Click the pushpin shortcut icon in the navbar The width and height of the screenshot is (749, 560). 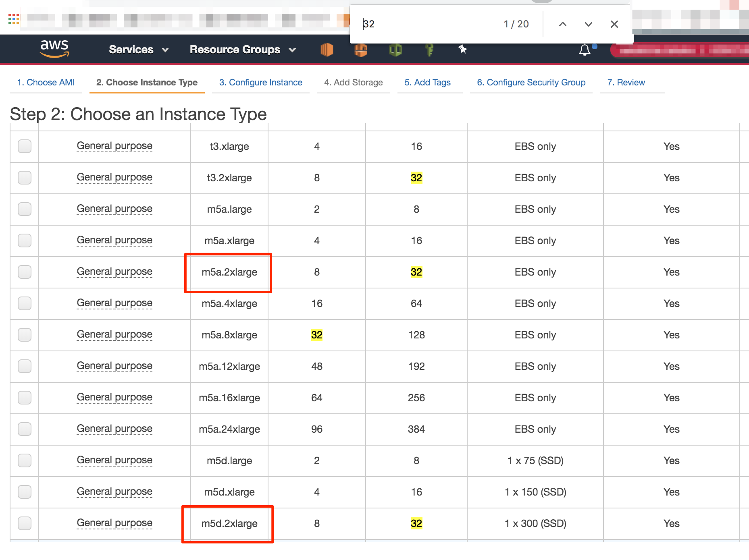click(x=462, y=49)
